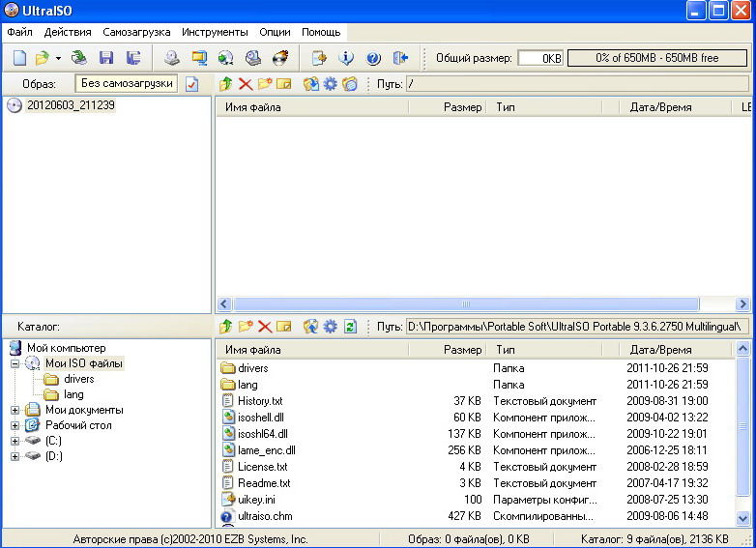Image resolution: width=756 pixels, height=548 pixels.
Task: Open the Действия menu
Action: point(68,32)
